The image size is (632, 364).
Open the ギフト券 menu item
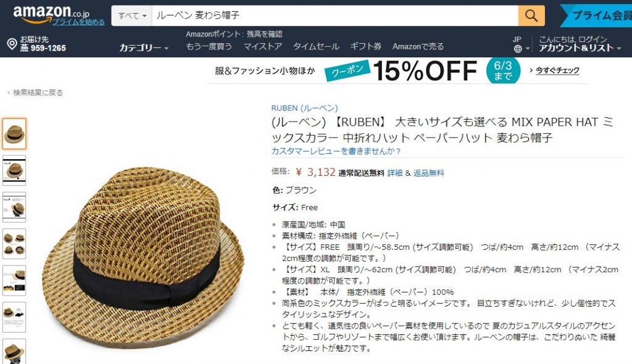365,46
